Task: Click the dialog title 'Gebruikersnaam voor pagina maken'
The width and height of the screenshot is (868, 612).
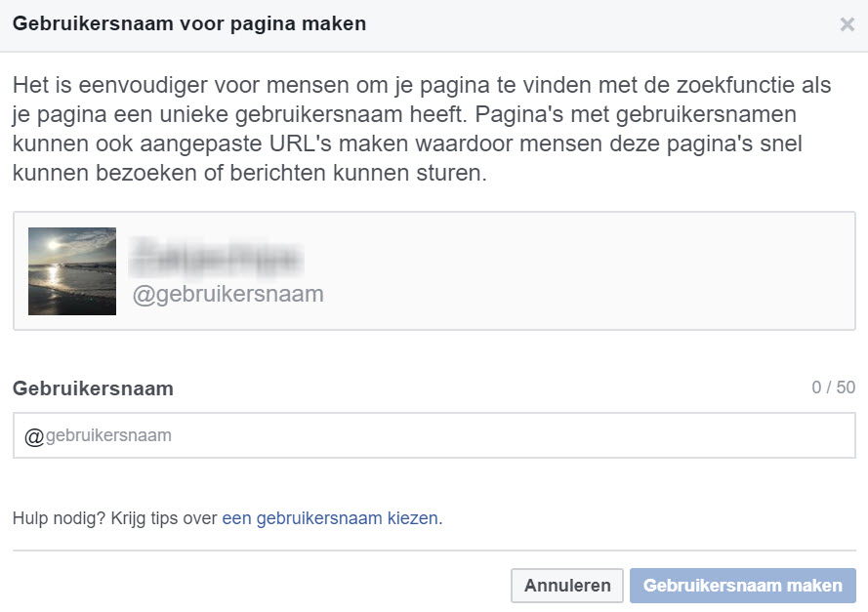Action: pyautogui.click(x=189, y=23)
